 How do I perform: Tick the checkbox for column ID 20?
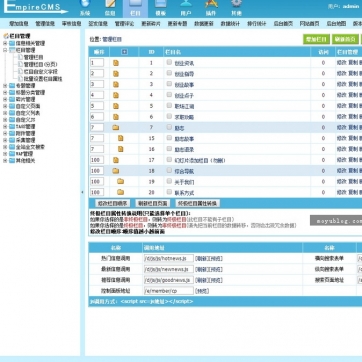coord(169,192)
